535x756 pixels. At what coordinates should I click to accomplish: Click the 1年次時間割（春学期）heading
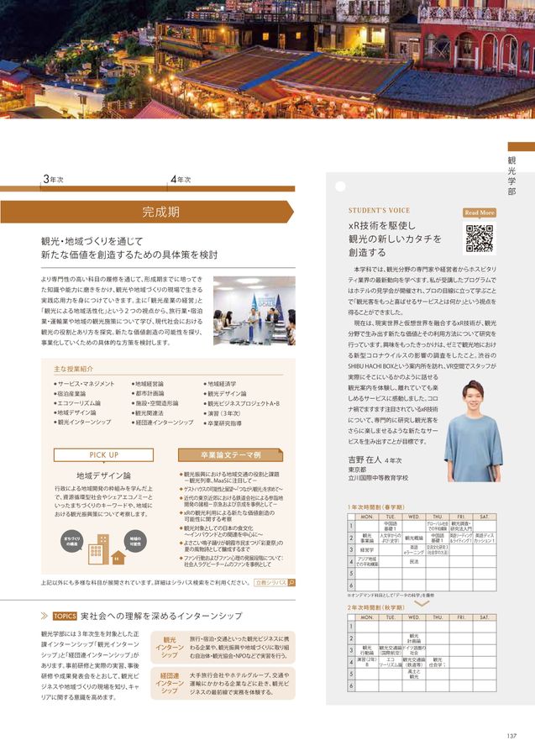coord(376,507)
